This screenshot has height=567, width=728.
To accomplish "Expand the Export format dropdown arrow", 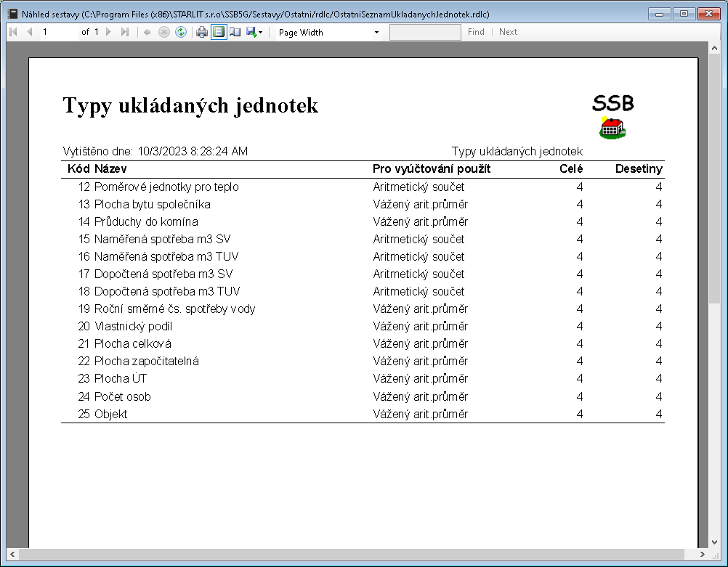I will coord(261,33).
